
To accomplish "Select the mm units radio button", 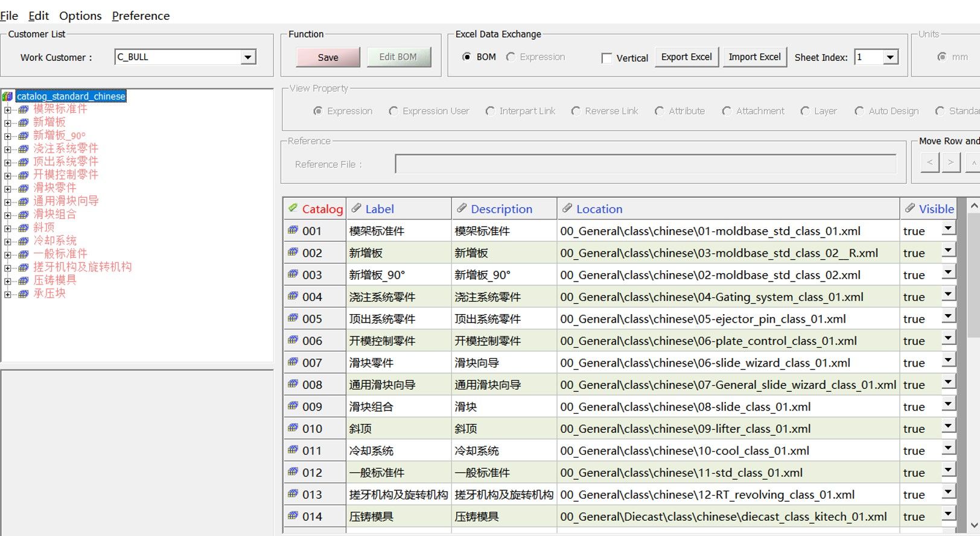I will [942, 57].
